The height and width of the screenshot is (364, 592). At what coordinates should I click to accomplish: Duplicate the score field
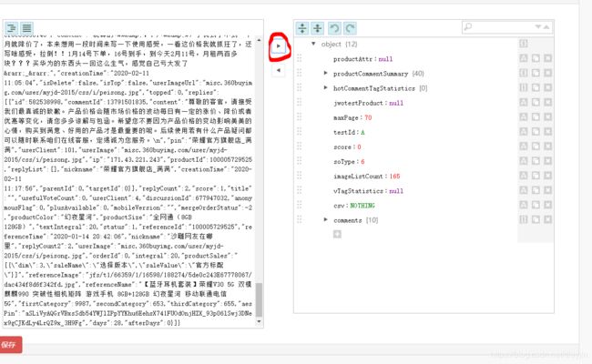pos(536,147)
